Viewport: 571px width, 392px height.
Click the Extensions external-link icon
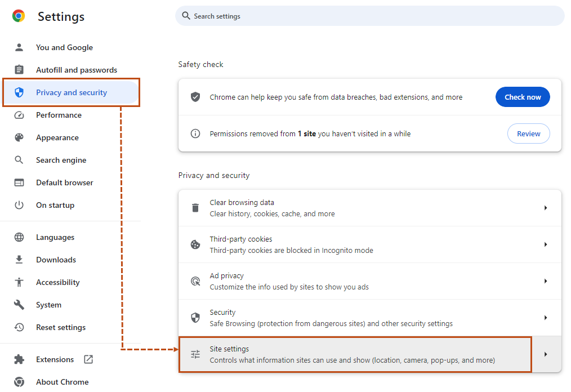tap(88, 359)
